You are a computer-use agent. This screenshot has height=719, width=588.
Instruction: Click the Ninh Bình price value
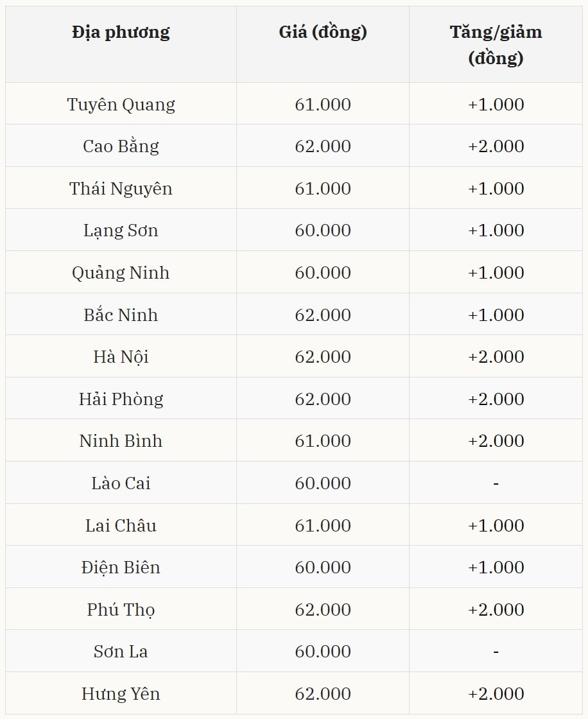(323, 441)
